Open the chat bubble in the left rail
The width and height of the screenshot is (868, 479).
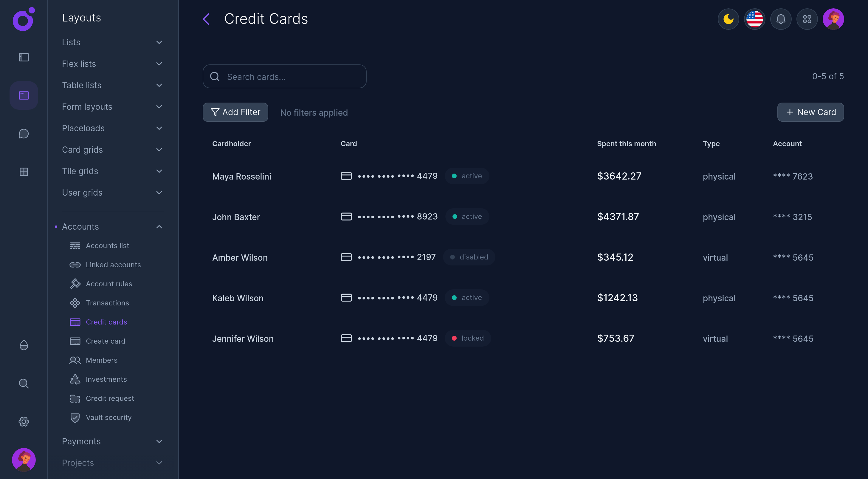[x=24, y=134]
